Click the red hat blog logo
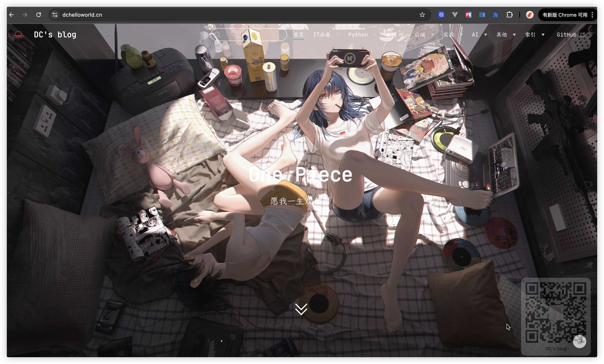The image size is (604, 364). point(18,35)
